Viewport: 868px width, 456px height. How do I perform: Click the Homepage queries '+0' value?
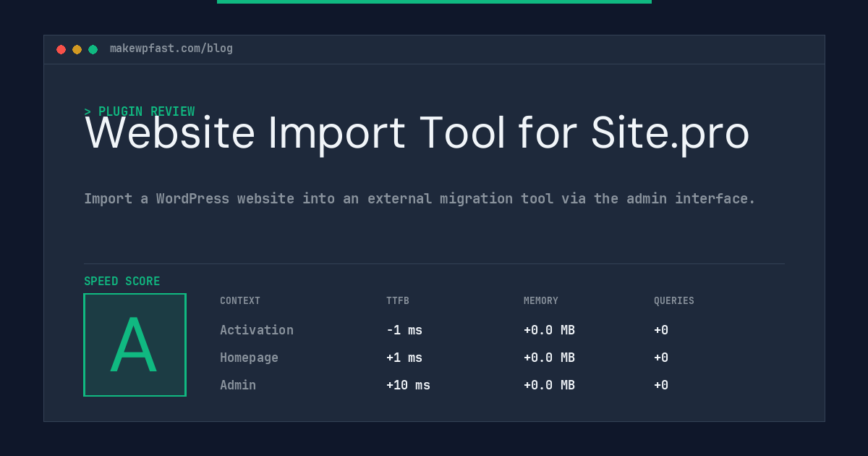[x=661, y=358]
